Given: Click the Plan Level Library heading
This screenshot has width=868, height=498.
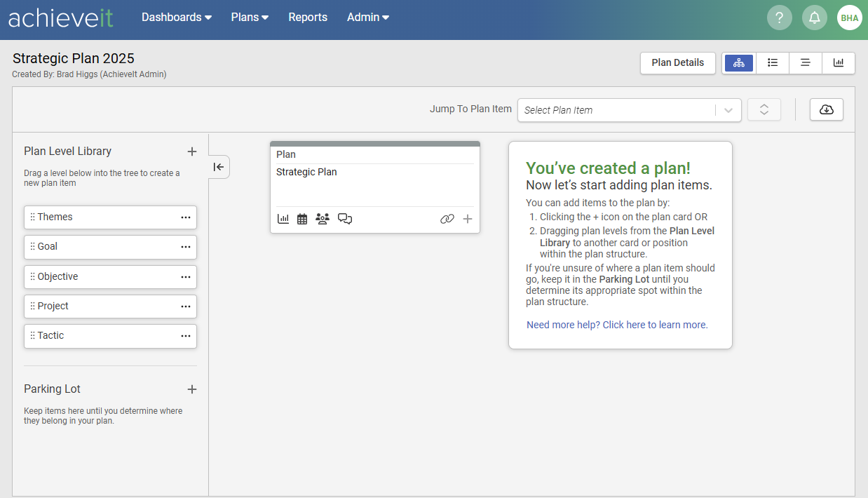Looking at the screenshot, I should tap(67, 152).
